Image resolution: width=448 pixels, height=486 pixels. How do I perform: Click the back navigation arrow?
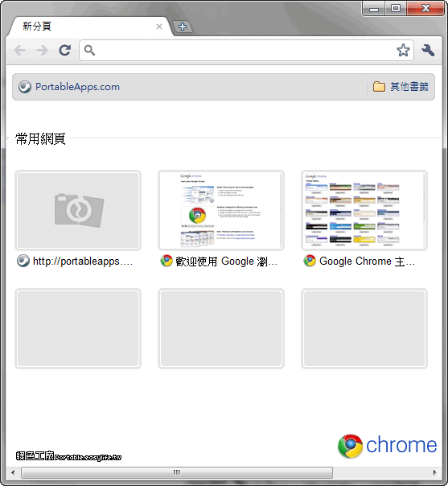pyautogui.click(x=20, y=50)
